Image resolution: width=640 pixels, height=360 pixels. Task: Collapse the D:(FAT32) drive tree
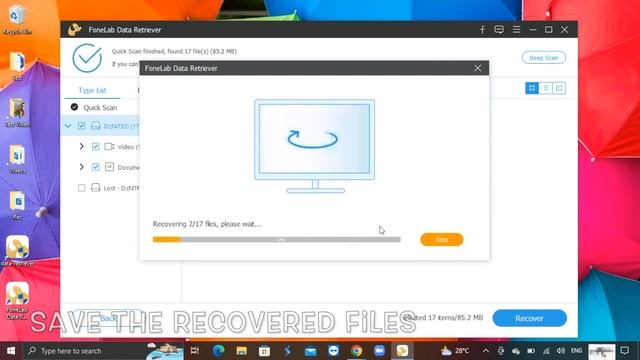click(68, 126)
